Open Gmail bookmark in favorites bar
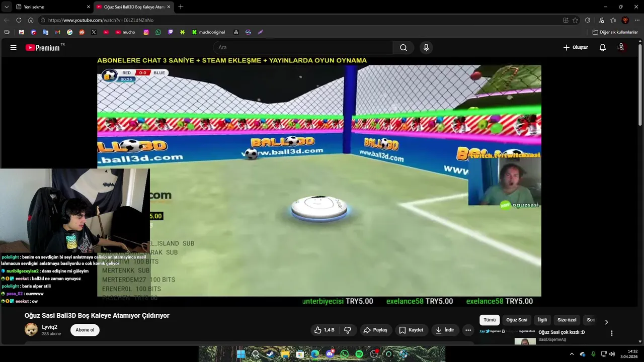The height and width of the screenshot is (362, 644). click(57, 32)
